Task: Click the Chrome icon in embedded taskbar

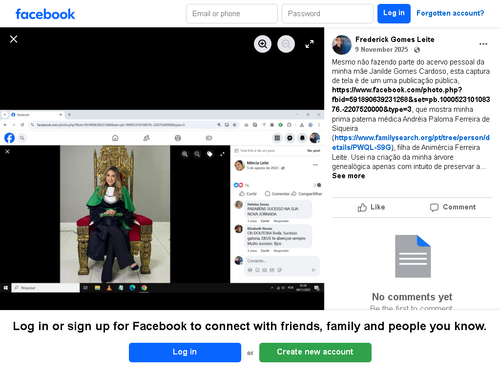Action: pos(144,288)
